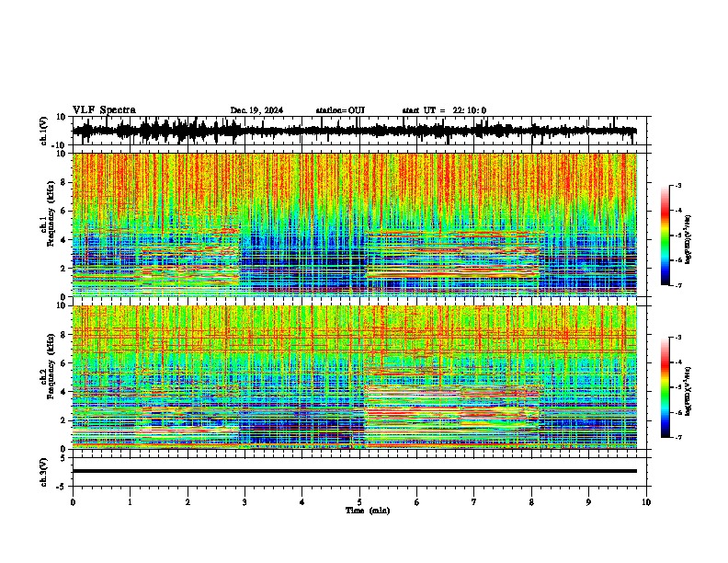Click time axis tick label '5'
Screen dimensions: 728x563
[x=359, y=502]
